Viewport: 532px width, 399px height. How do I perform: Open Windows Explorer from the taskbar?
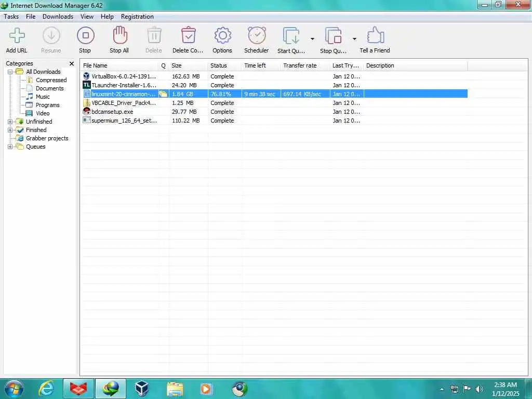[x=175, y=389]
